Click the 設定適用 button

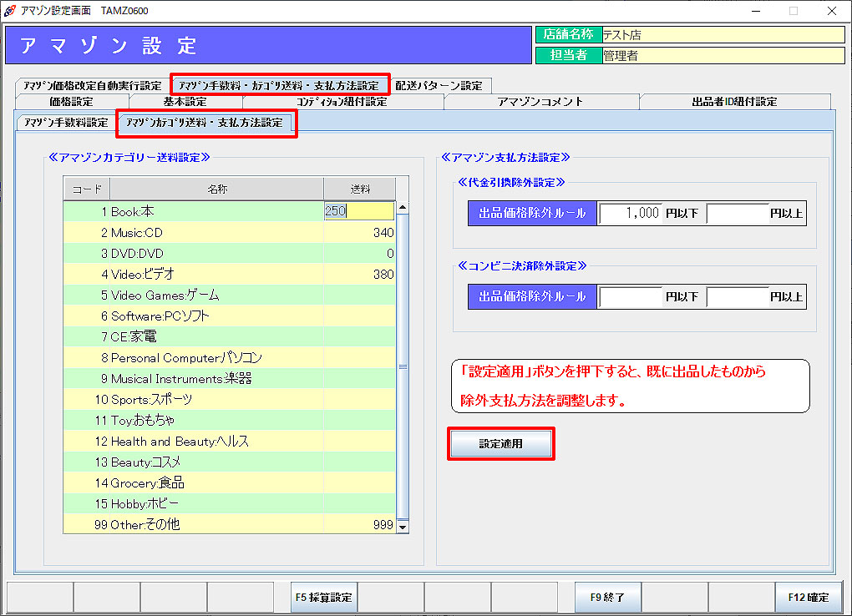click(x=500, y=444)
